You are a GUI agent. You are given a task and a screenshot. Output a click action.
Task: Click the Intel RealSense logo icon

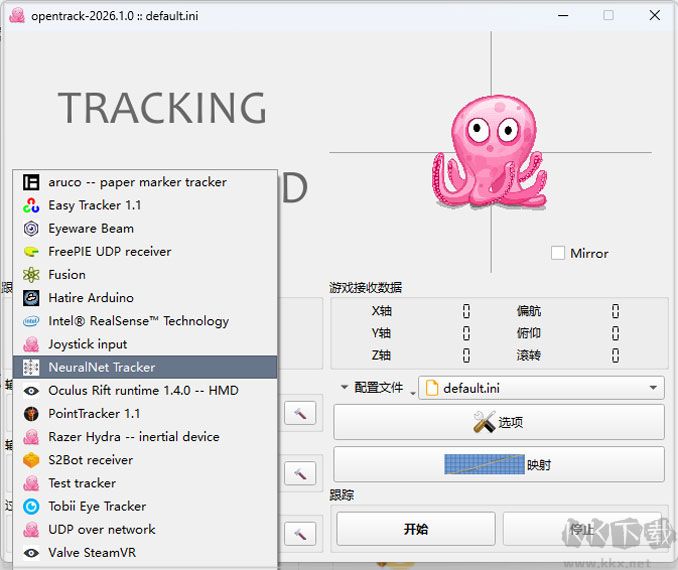coord(31,321)
